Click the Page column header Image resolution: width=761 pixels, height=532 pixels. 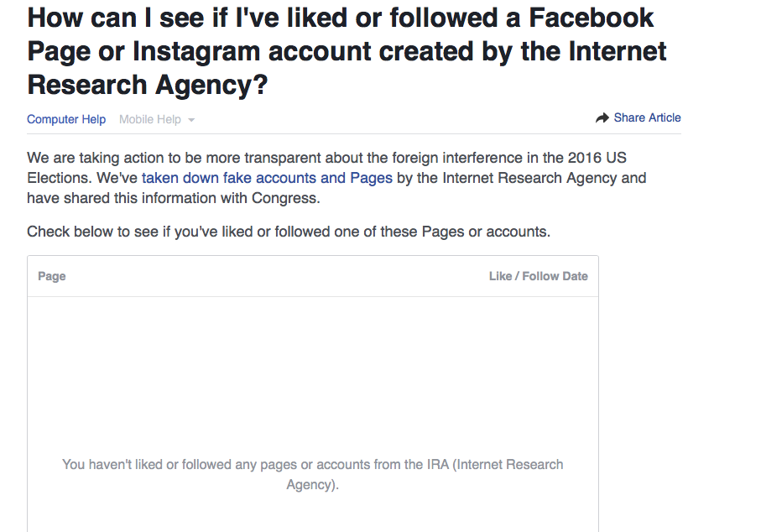point(52,276)
